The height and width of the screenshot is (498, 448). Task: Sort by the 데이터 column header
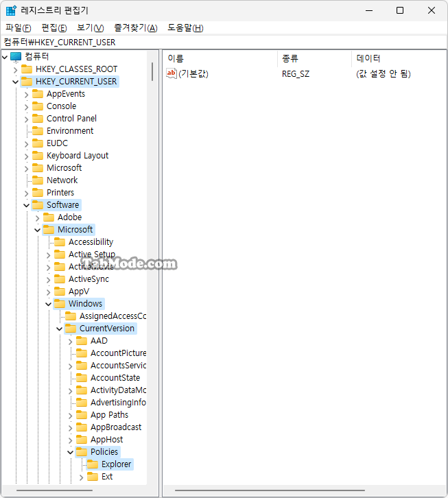pyautogui.click(x=368, y=58)
